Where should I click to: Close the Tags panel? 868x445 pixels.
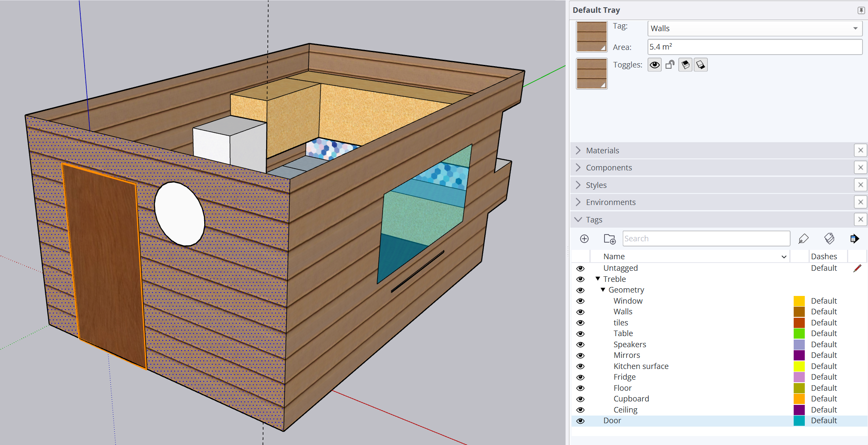861,220
